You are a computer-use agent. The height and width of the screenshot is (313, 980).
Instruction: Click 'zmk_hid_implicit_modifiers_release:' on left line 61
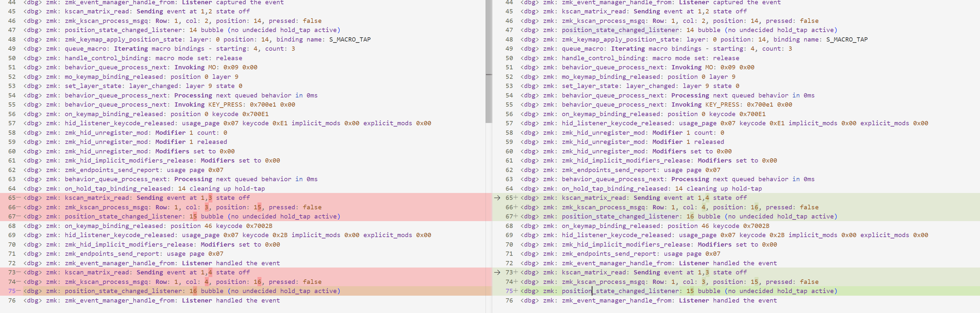[131, 161]
